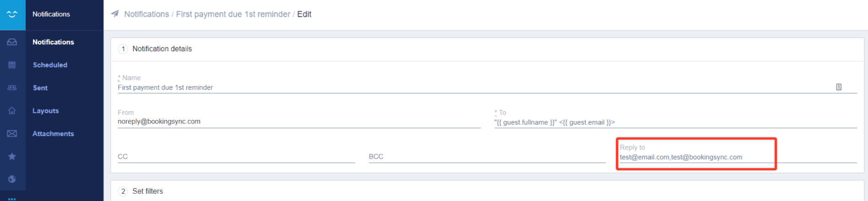Open the clients people icon in the sidebar
The height and width of the screenshot is (201, 868).
(x=12, y=87)
